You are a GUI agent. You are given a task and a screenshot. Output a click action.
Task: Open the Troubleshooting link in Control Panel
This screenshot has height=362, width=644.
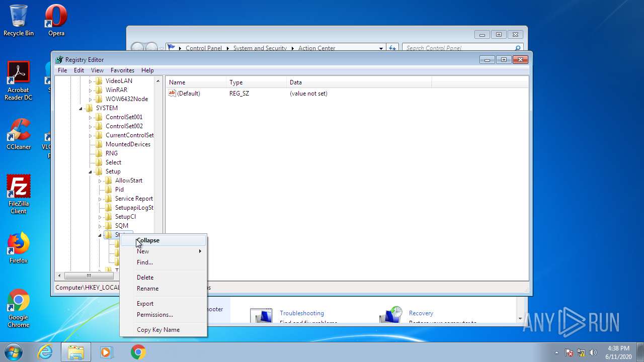point(302,313)
